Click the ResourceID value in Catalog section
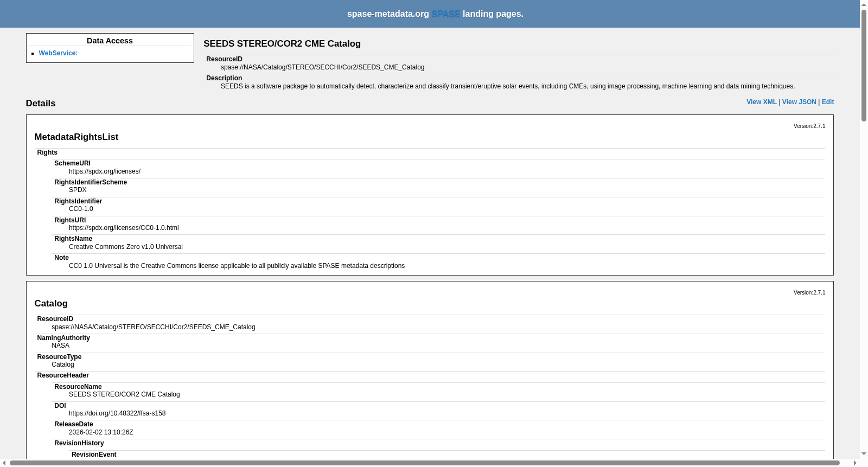Screen dimensions: 868x467 [154, 327]
